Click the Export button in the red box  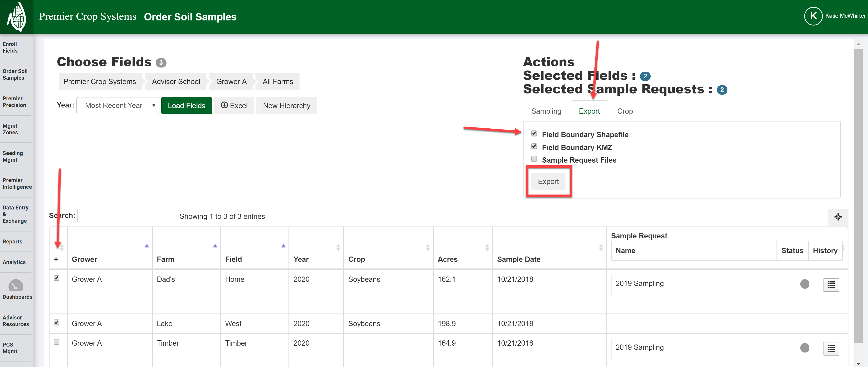click(548, 181)
